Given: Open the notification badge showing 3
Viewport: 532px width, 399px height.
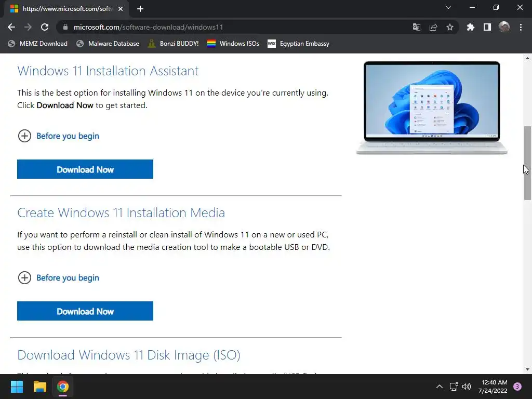Looking at the screenshot, I should [517, 387].
